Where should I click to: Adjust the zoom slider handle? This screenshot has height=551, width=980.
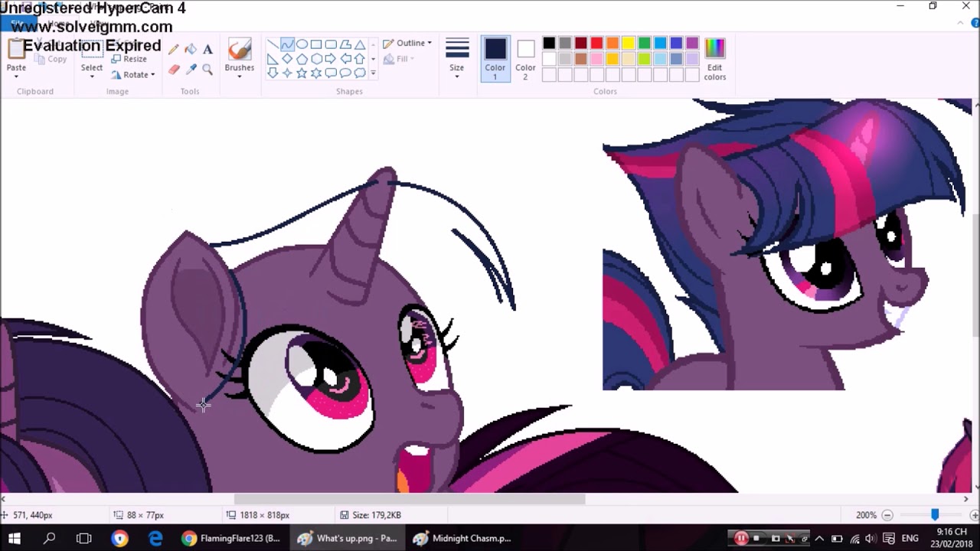tap(935, 515)
